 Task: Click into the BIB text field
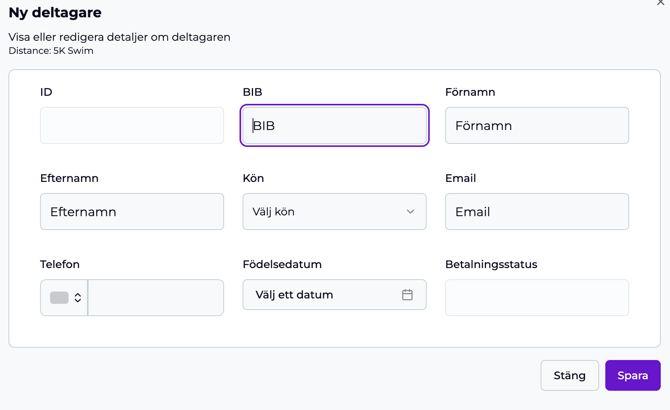coord(334,126)
